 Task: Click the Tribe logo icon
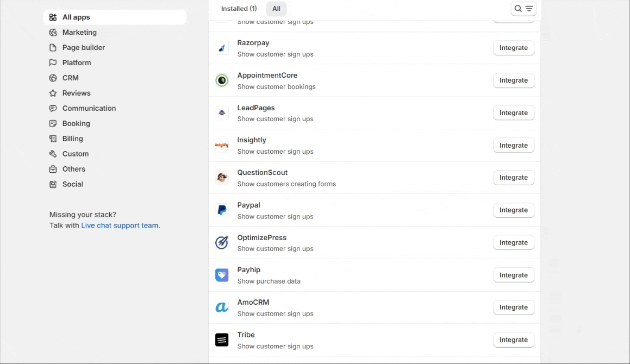click(x=222, y=340)
